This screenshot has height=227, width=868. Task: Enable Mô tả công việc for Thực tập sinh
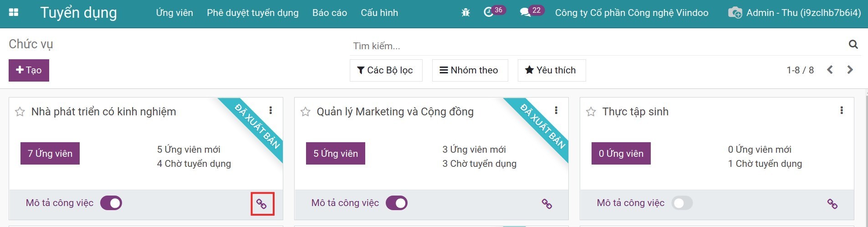tap(682, 203)
